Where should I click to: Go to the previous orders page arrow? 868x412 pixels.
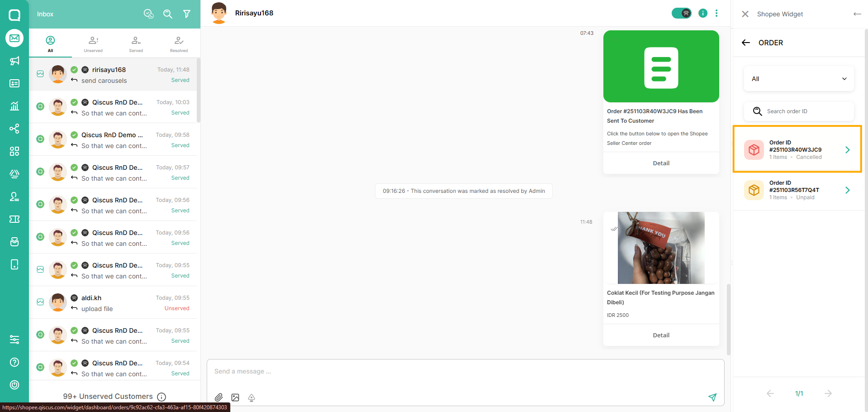[770, 393]
